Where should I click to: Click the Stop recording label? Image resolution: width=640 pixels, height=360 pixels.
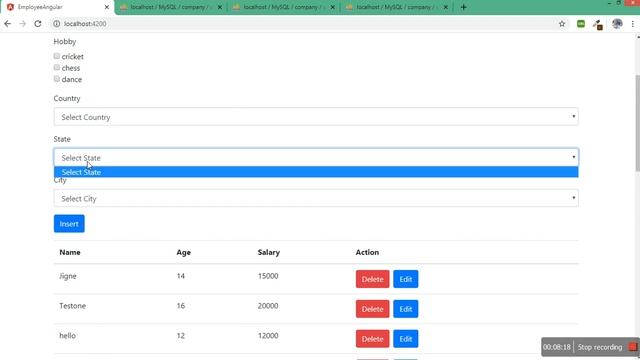600,347
